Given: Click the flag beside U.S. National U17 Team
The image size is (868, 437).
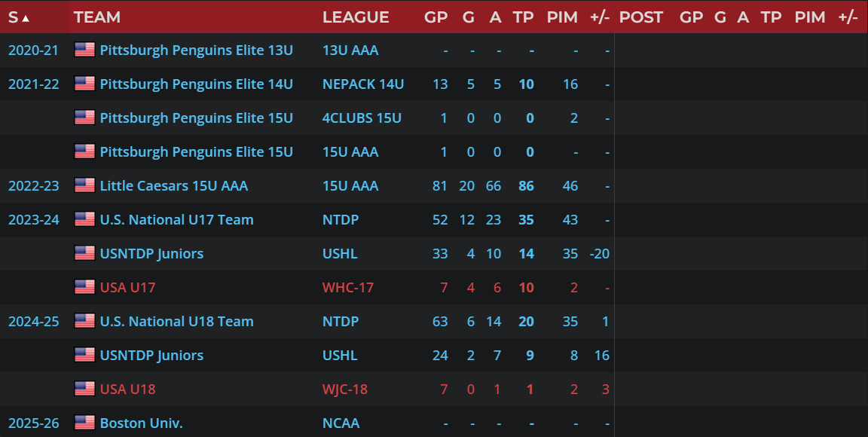Looking at the screenshot, I should [x=84, y=219].
